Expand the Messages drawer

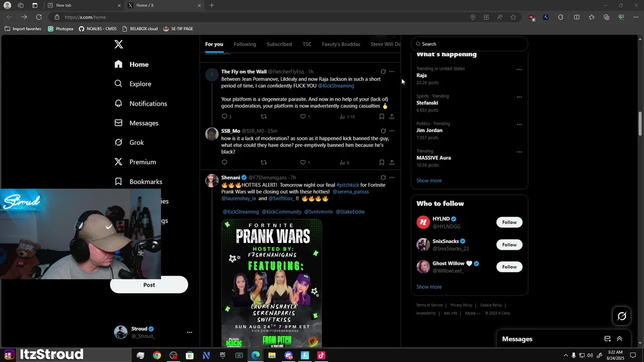point(619,339)
